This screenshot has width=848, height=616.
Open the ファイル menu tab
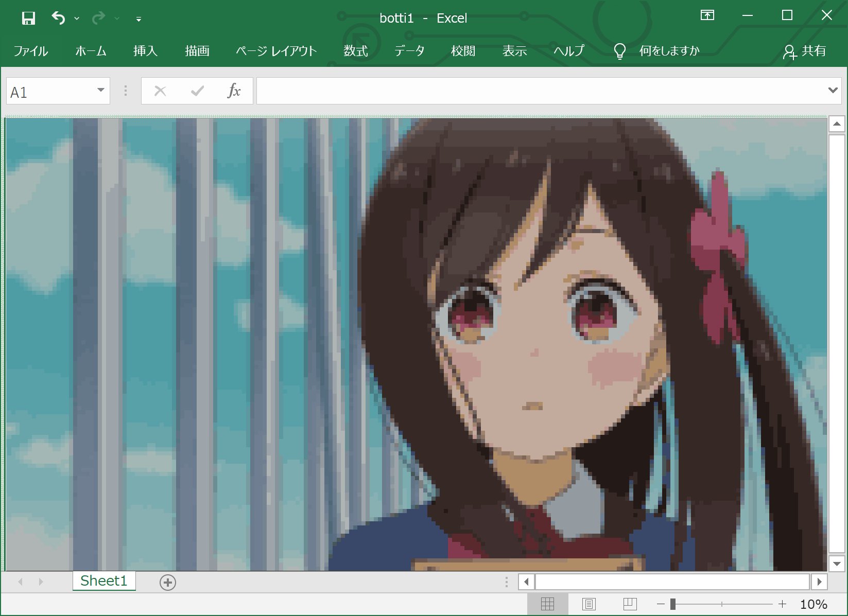(30, 51)
